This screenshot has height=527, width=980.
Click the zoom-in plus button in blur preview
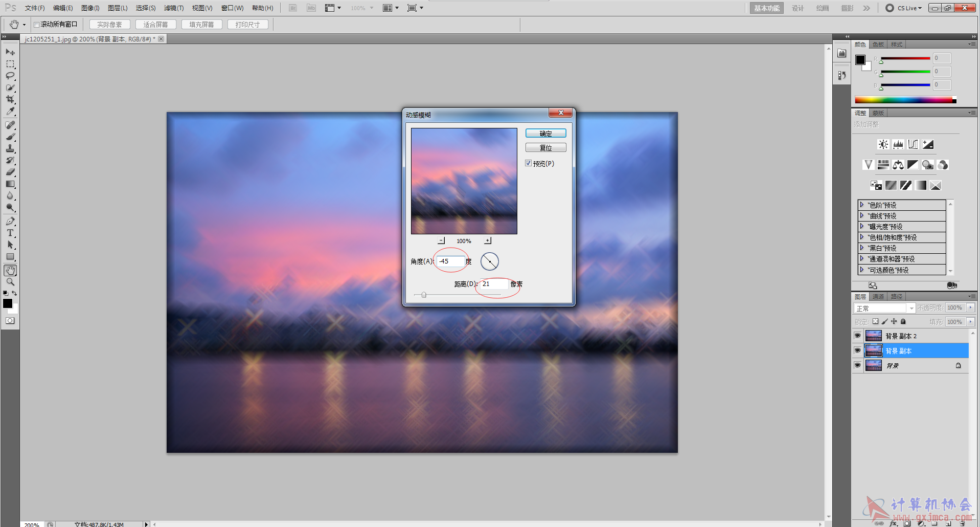point(488,240)
